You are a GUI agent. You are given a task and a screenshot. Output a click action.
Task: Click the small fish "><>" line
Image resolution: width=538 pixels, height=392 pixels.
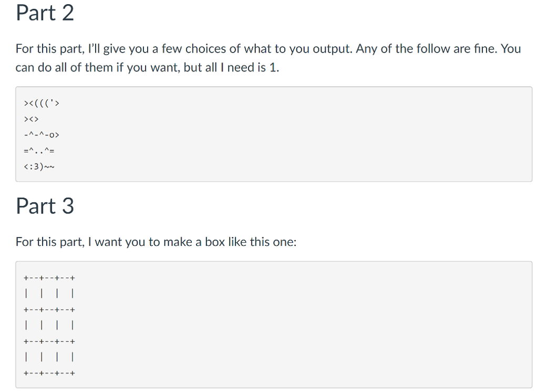point(32,119)
